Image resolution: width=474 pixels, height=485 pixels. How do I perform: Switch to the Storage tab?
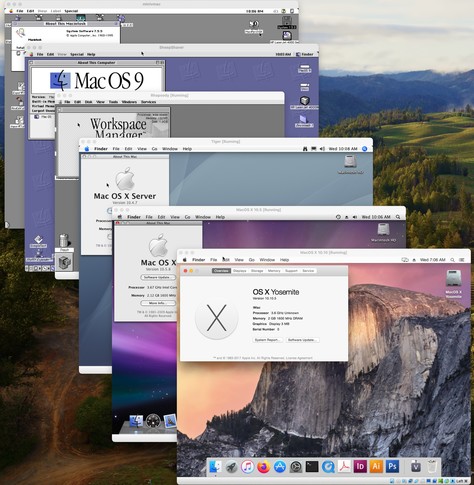coord(257,271)
